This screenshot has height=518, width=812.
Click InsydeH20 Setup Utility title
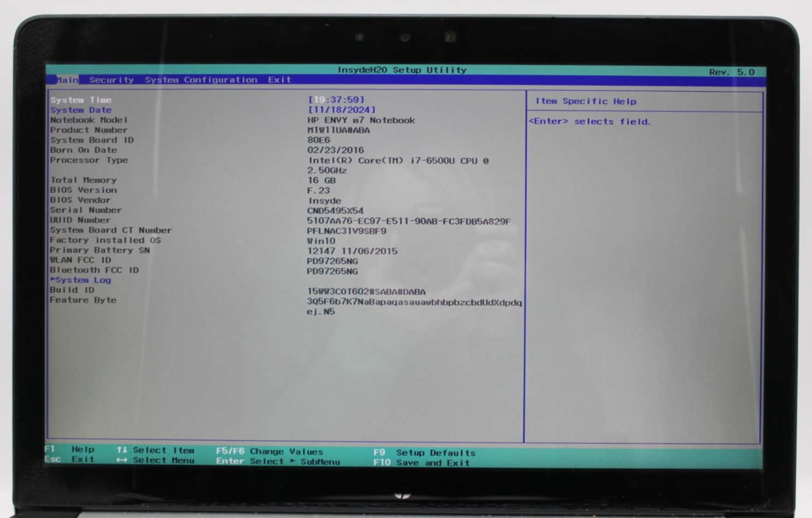click(402, 70)
